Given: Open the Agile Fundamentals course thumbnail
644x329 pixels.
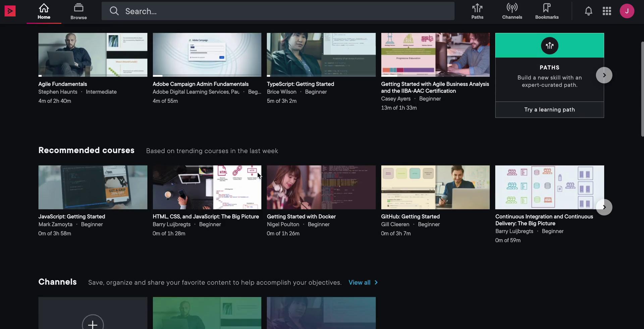Looking at the screenshot, I should click(x=93, y=55).
